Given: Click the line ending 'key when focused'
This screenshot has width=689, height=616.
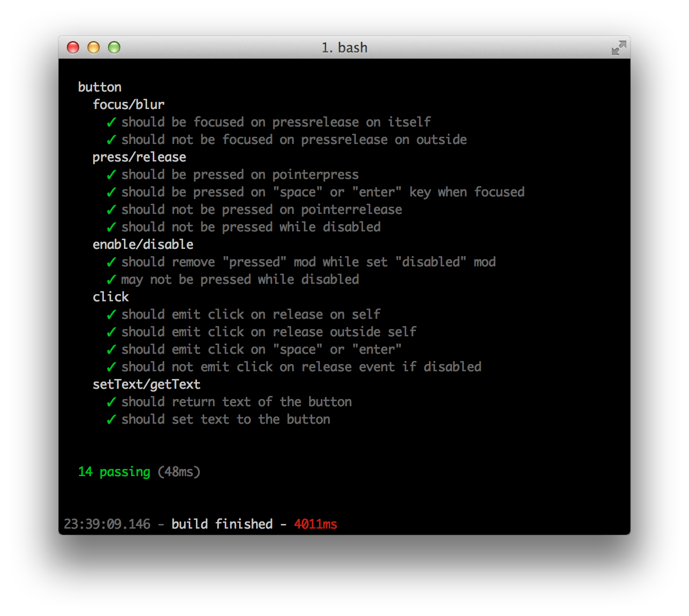Looking at the screenshot, I should click(323, 192).
